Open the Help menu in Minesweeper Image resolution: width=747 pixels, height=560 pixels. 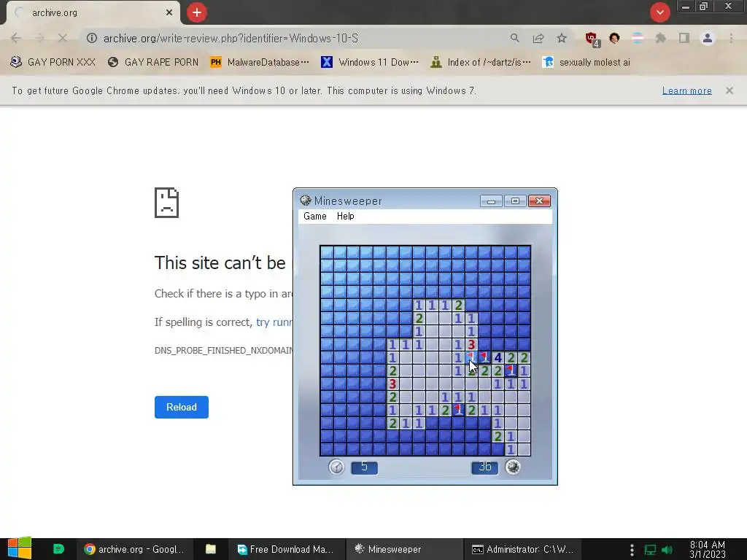[x=345, y=216]
